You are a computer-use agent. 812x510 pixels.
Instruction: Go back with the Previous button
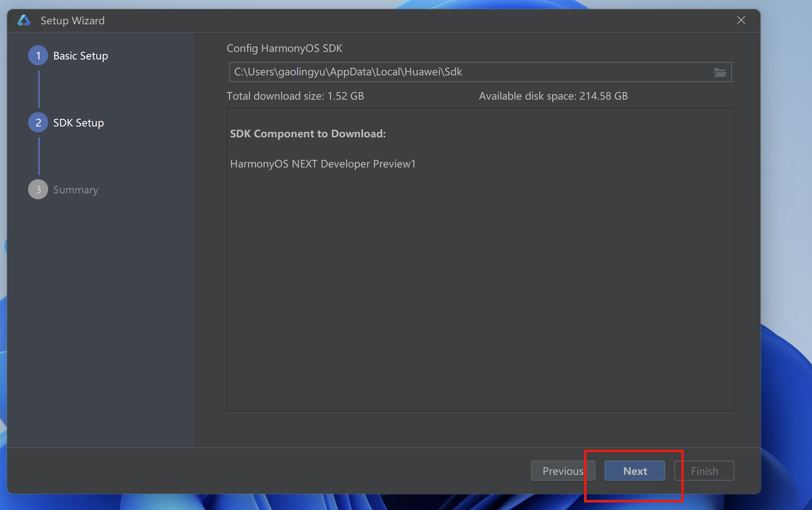point(562,471)
